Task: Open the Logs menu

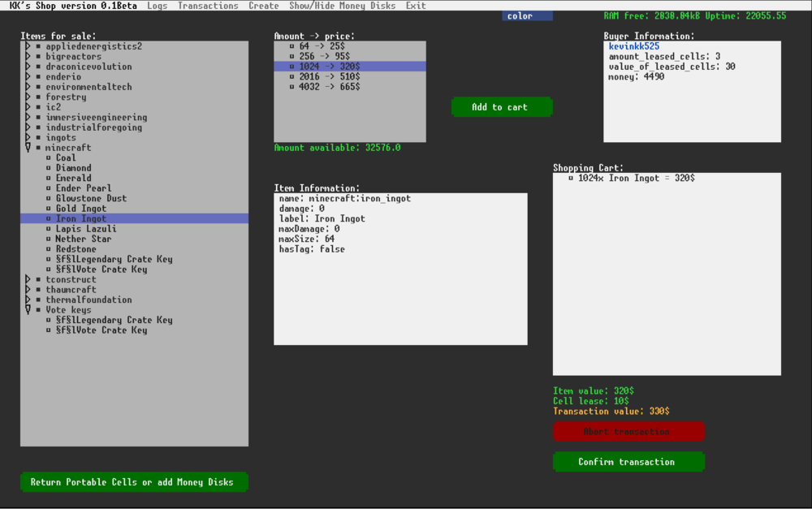Action: [158, 6]
